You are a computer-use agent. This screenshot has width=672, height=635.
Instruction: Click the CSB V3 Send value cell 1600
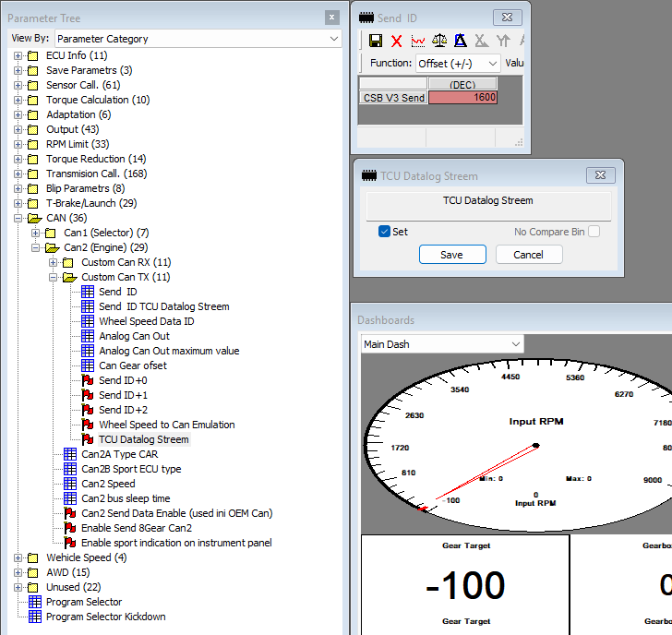tap(462, 97)
